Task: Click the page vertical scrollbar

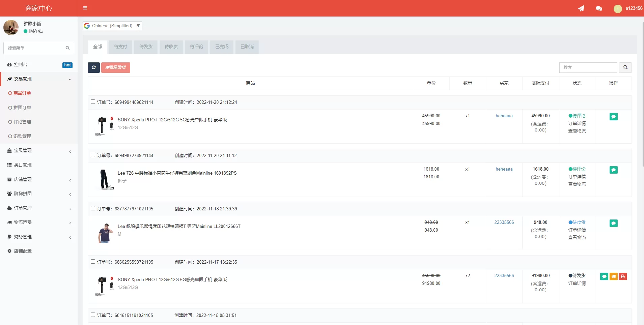Action: tap(642, 94)
